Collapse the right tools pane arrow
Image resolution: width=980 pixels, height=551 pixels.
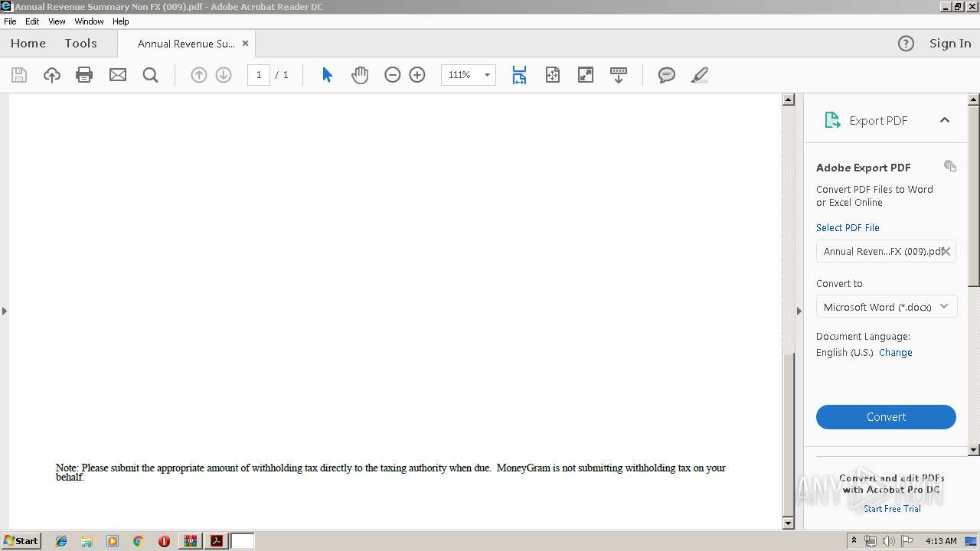(x=799, y=311)
